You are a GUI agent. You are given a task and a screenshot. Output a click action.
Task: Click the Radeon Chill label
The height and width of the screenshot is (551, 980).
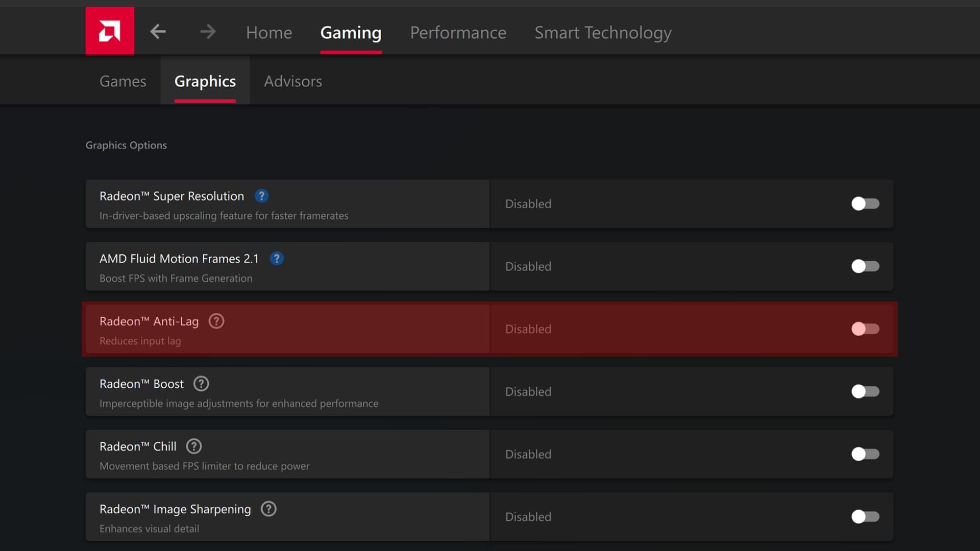pos(138,446)
